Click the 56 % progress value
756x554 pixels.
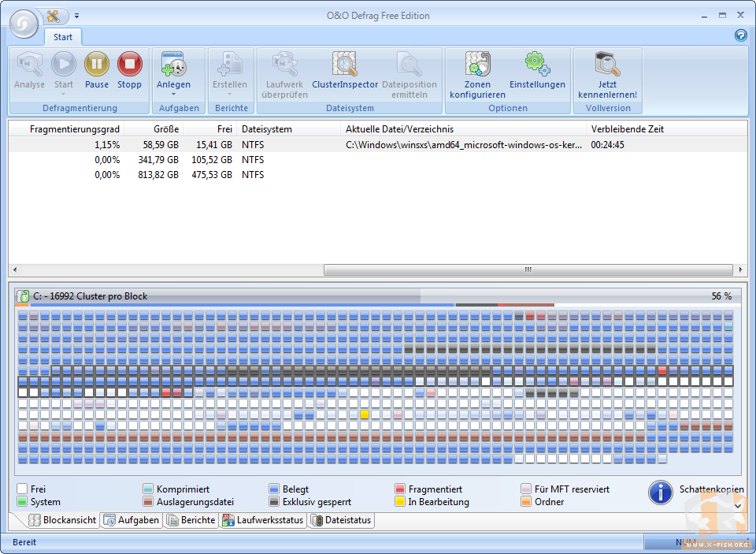(721, 296)
